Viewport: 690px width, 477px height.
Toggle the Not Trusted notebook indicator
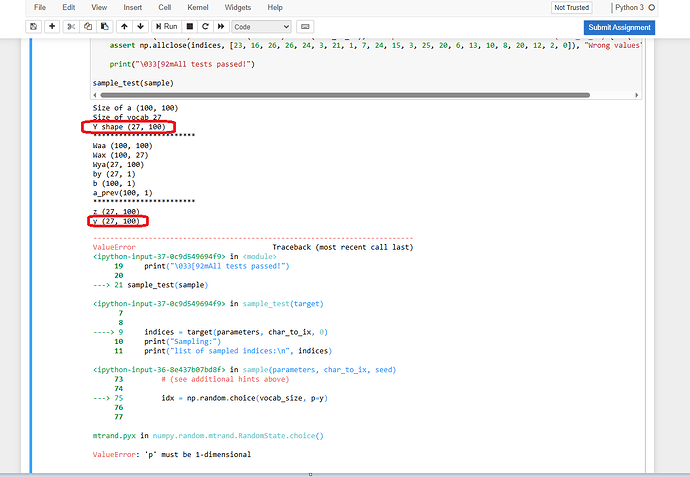point(571,7)
